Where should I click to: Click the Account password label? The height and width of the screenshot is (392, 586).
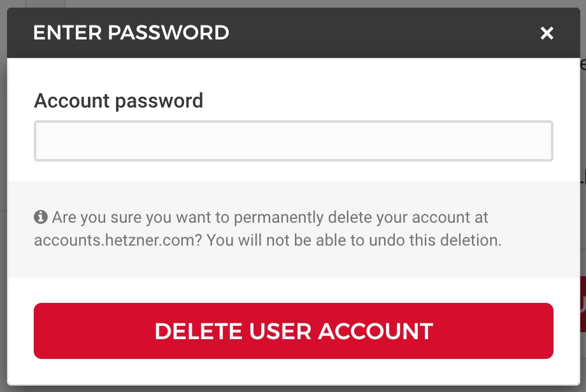(x=118, y=101)
